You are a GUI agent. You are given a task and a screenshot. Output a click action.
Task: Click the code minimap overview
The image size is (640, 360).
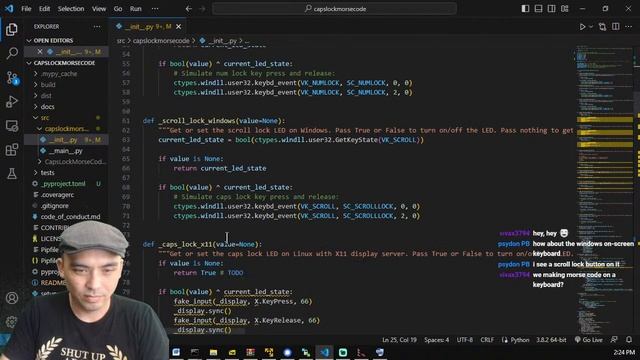605,190
